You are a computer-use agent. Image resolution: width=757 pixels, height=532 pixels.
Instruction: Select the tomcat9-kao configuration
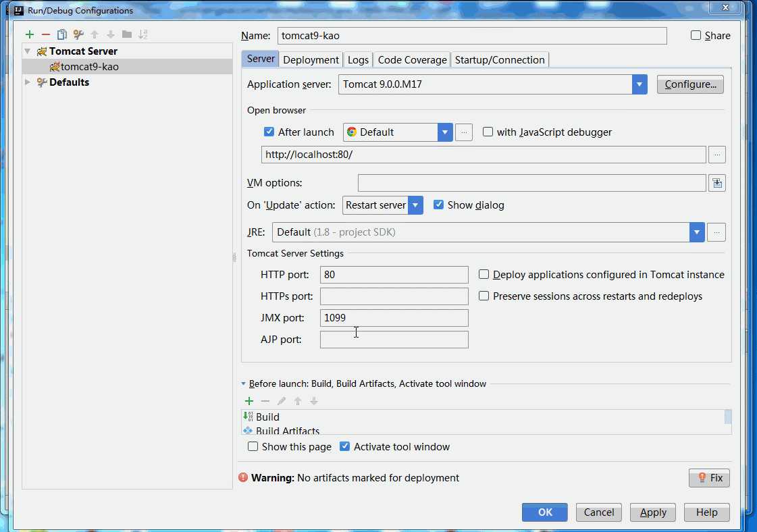(128, 67)
